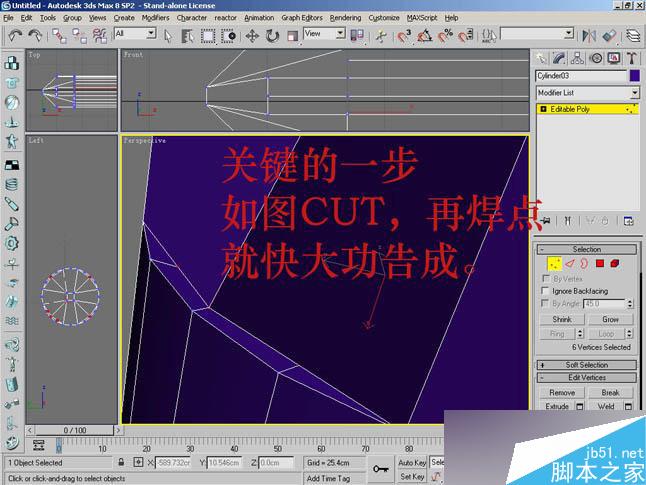Activate Bind to Space Warp tool
Image resolution: width=646 pixels, height=485 pixels.
click(100, 35)
